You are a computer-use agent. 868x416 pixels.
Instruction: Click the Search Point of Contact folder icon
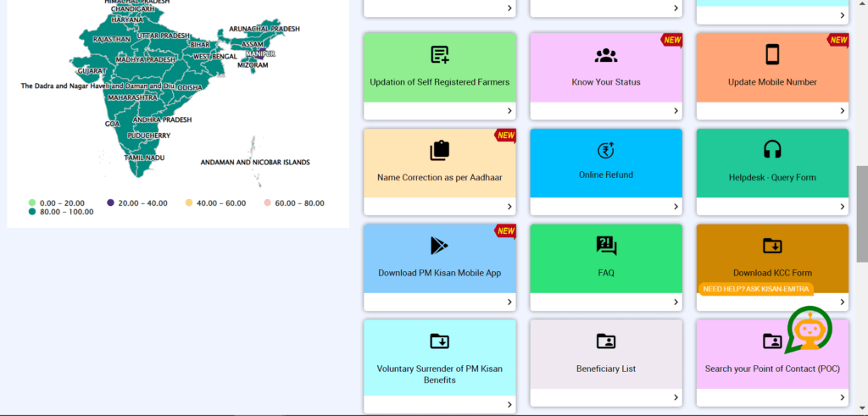tap(772, 341)
